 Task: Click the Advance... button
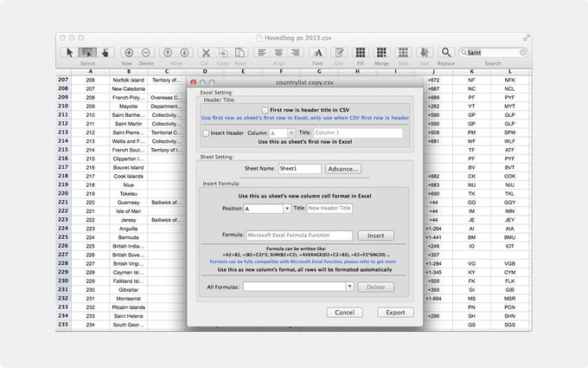pos(343,169)
